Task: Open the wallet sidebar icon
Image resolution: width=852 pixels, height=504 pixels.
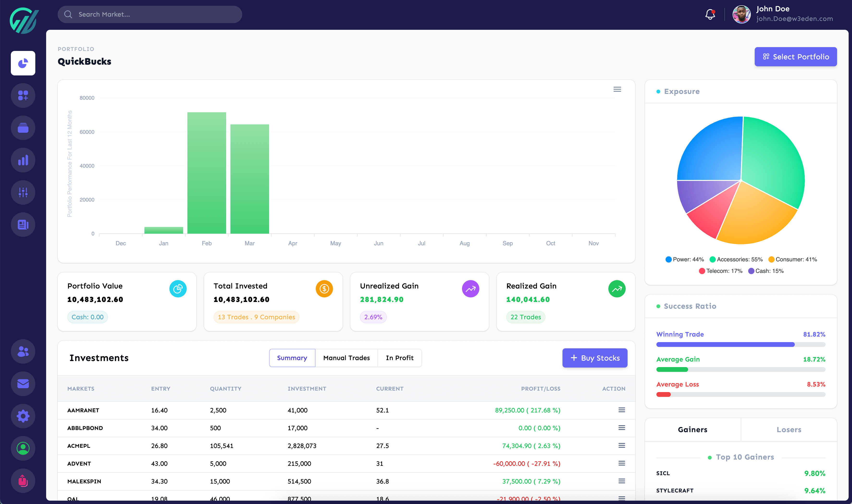Action: click(x=23, y=128)
